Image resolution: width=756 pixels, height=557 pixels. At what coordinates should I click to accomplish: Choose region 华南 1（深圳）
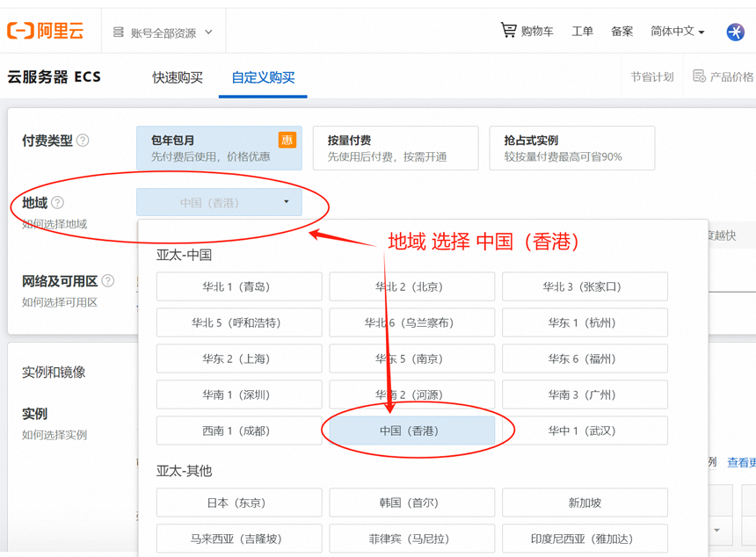[239, 394]
